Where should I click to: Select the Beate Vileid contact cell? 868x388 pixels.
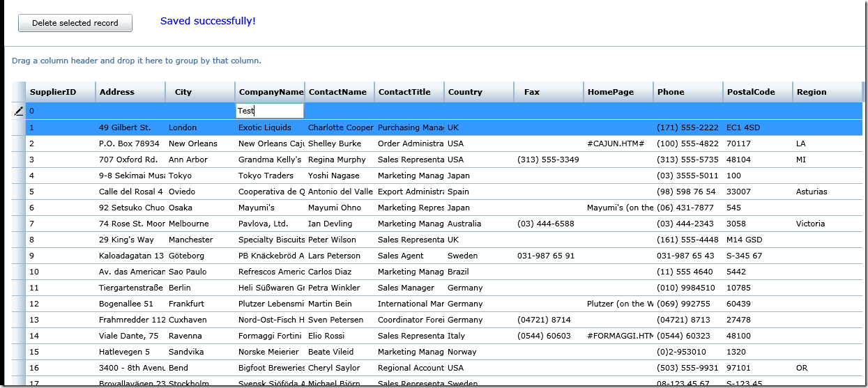tap(340, 352)
